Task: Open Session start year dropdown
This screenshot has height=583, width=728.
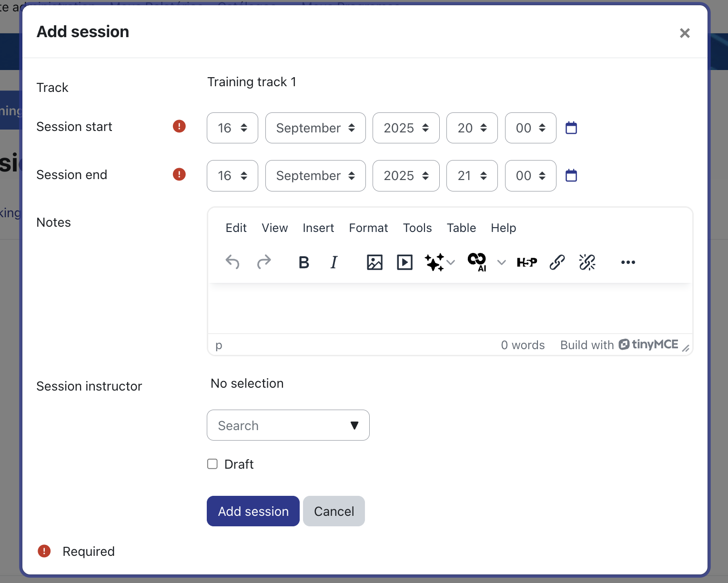Action: (406, 128)
